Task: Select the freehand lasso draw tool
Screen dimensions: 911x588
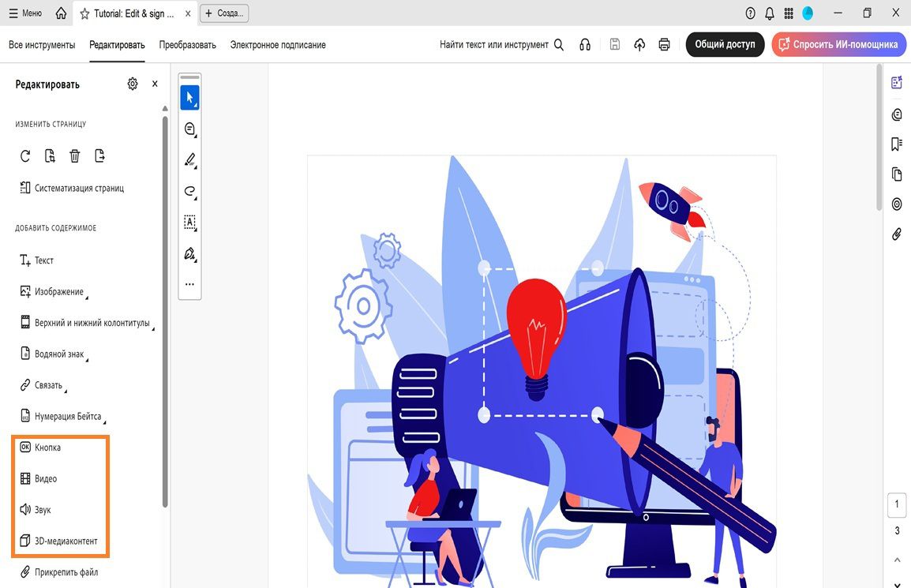Action: [x=190, y=191]
